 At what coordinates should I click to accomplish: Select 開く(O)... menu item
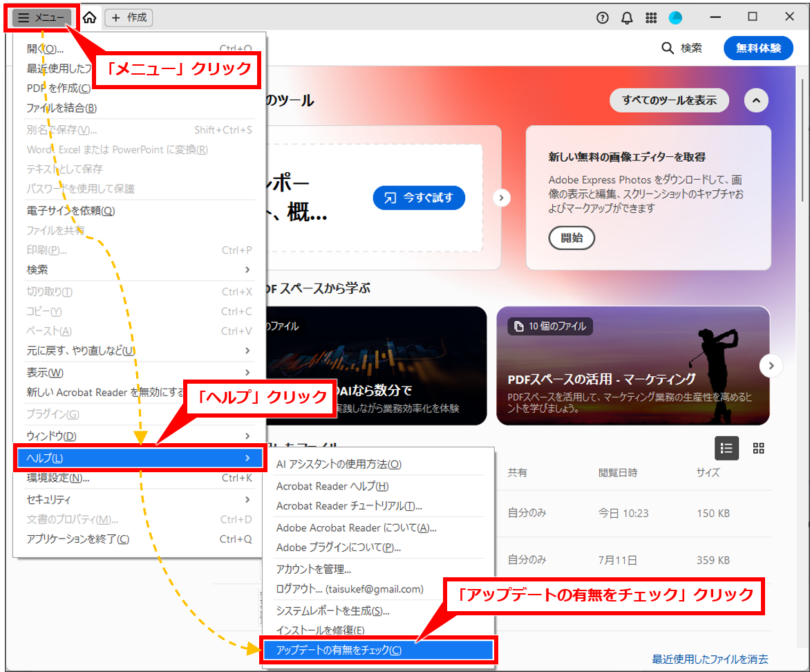pyautogui.click(x=139, y=48)
